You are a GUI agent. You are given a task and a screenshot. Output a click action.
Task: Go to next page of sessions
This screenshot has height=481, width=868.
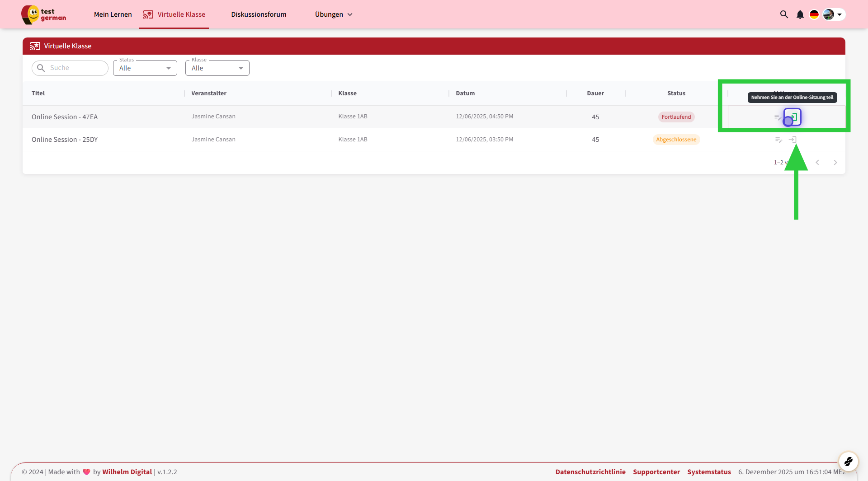pos(835,163)
